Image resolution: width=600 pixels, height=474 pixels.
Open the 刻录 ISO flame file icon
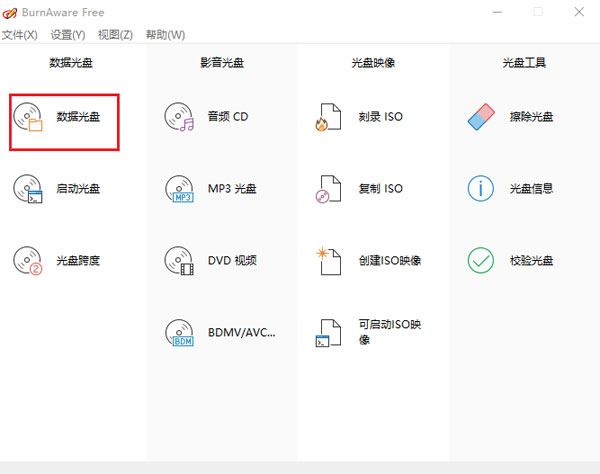tap(328, 117)
